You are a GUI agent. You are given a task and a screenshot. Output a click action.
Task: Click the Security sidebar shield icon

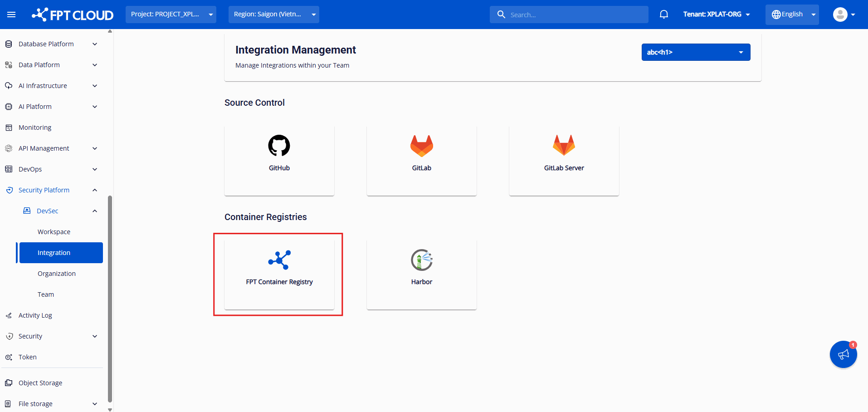9,336
